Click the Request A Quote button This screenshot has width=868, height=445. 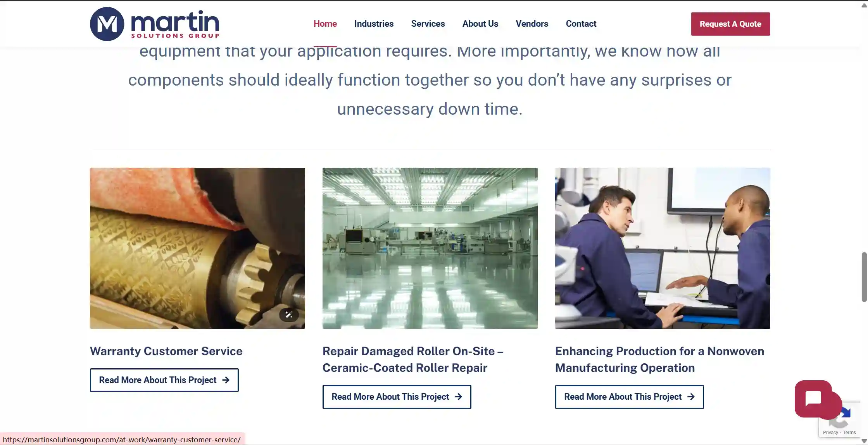[730, 24]
